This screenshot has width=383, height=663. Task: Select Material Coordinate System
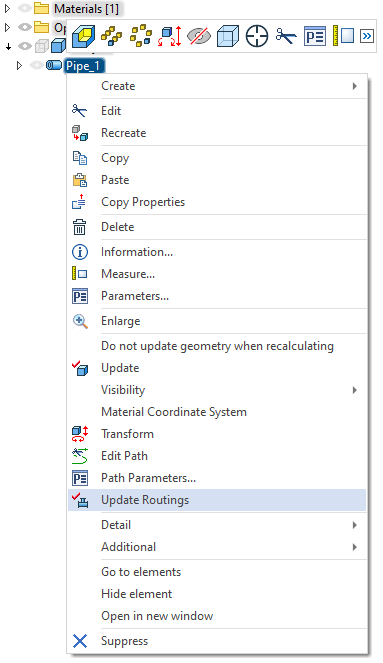[x=217, y=412]
